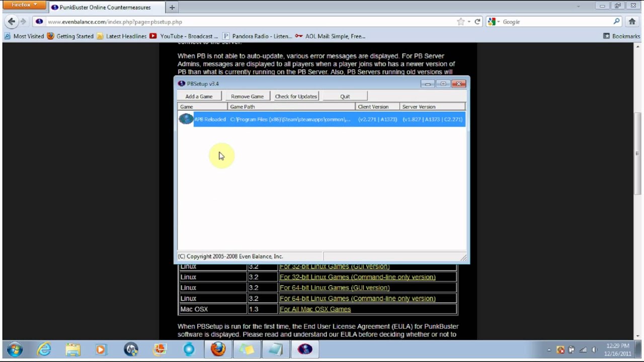This screenshot has width=644, height=362.
Task: Sort by the Server Version column header
Action: click(432, 107)
